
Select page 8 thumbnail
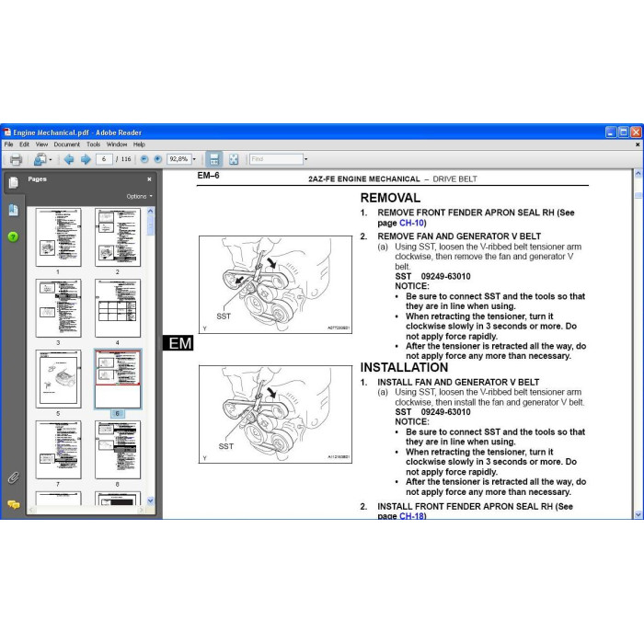point(118,450)
